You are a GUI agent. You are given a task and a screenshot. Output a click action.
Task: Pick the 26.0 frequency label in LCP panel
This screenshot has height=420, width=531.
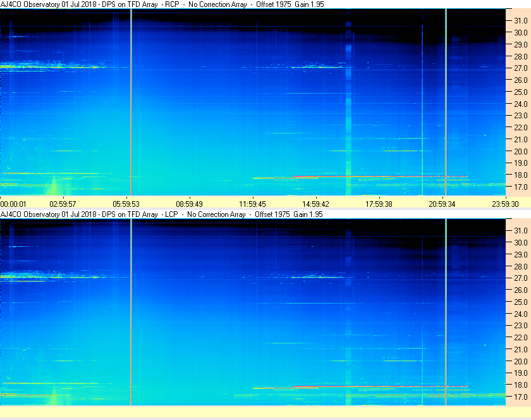tap(521, 290)
